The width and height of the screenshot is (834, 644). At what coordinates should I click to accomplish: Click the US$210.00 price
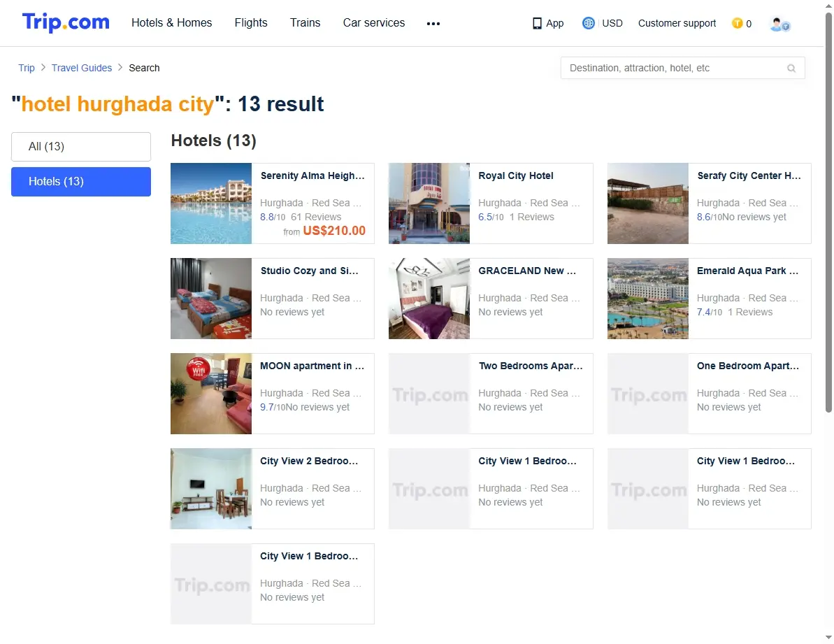click(x=334, y=231)
